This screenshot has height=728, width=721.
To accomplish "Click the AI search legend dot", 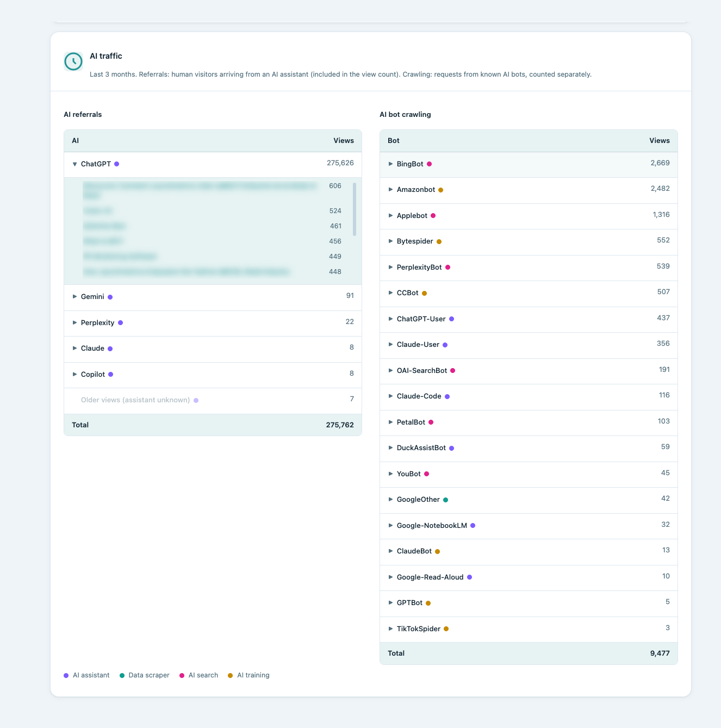I will coord(182,676).
